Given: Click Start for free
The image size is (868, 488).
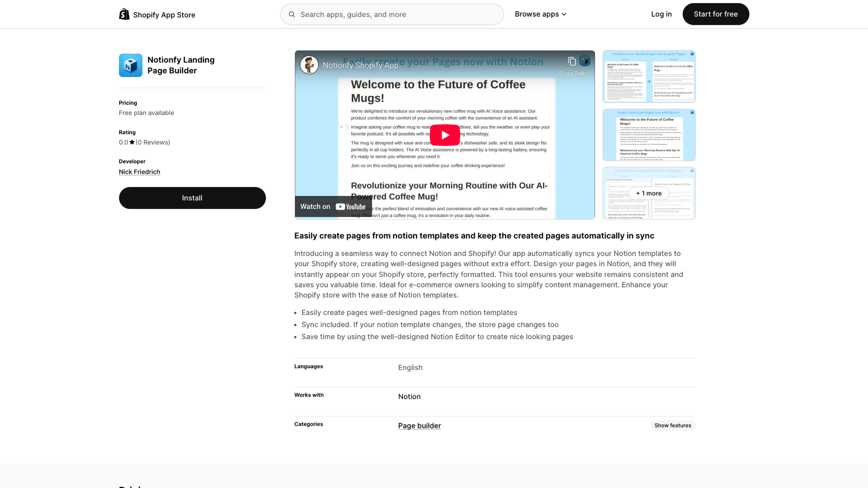Looking at the screenshot, I should click(x=716, y=14).
